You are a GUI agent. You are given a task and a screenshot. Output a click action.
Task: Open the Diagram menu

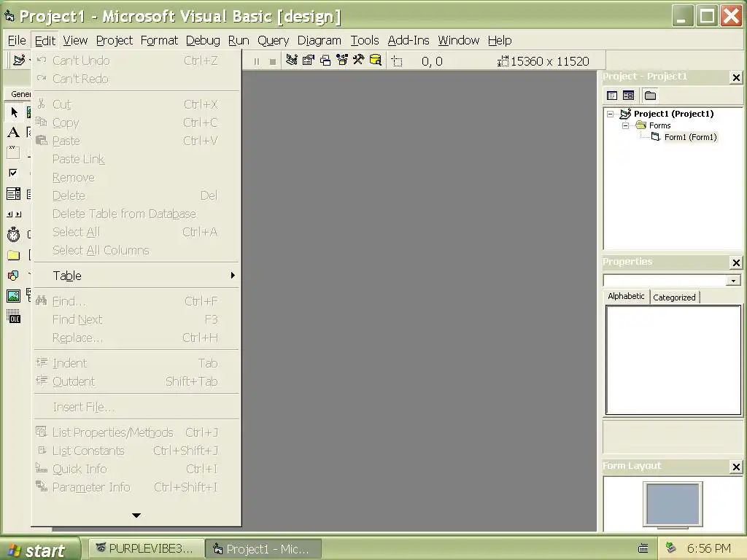point(320,41)
